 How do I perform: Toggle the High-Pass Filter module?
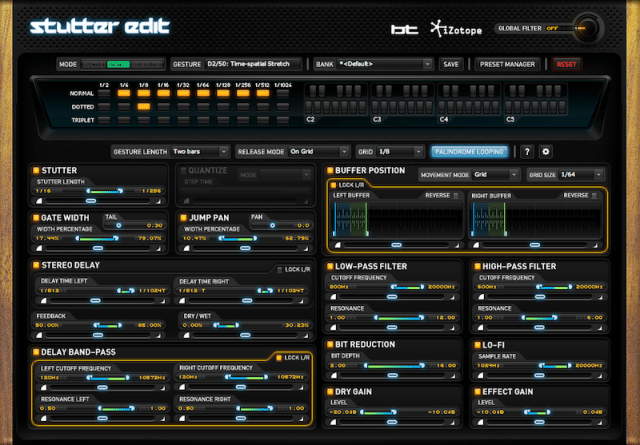[477, 266]
